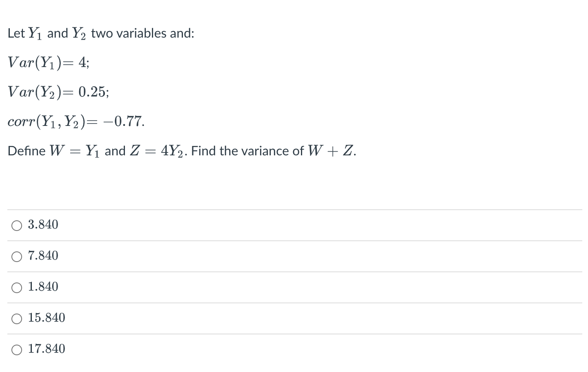The width and height of the screenshot is (588, 372).
Task: Click the answer option labeled 3.840
Action: [42, 224]
